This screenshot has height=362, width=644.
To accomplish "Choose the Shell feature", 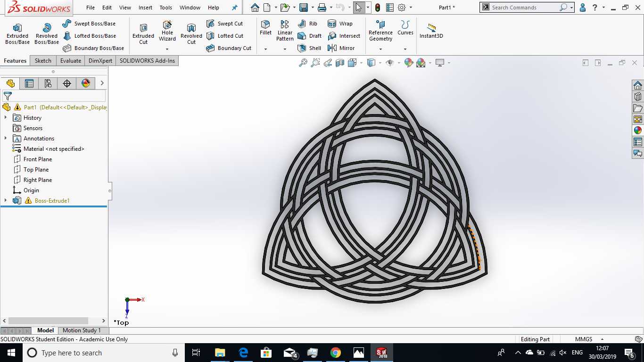I will (309, 48).
